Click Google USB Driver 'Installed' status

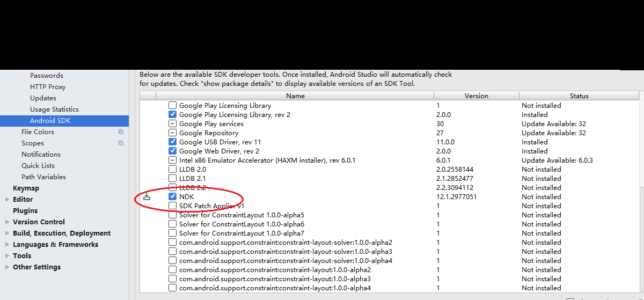click(535, 142)
